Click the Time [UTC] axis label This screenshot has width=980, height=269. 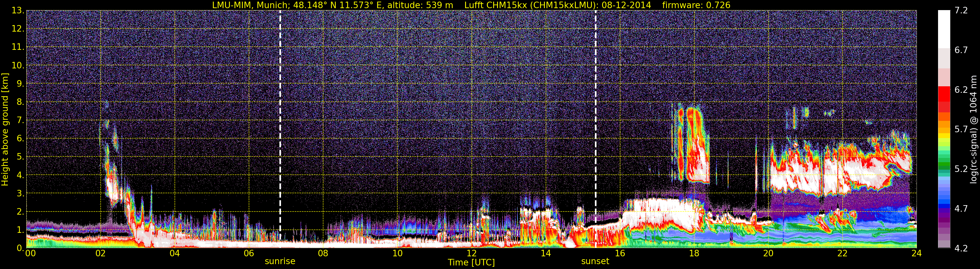[x=471, y=262]
